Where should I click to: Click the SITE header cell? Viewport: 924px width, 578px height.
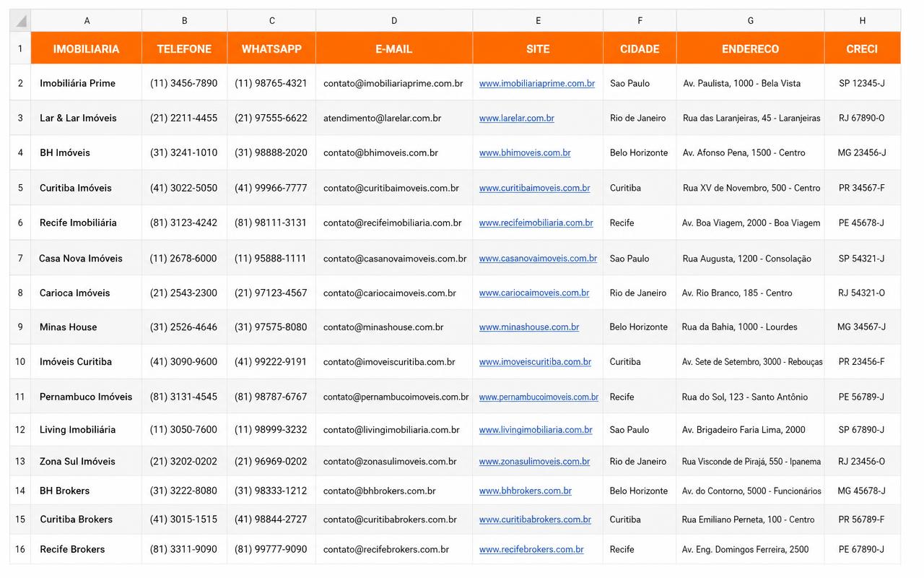pos(538,48)
